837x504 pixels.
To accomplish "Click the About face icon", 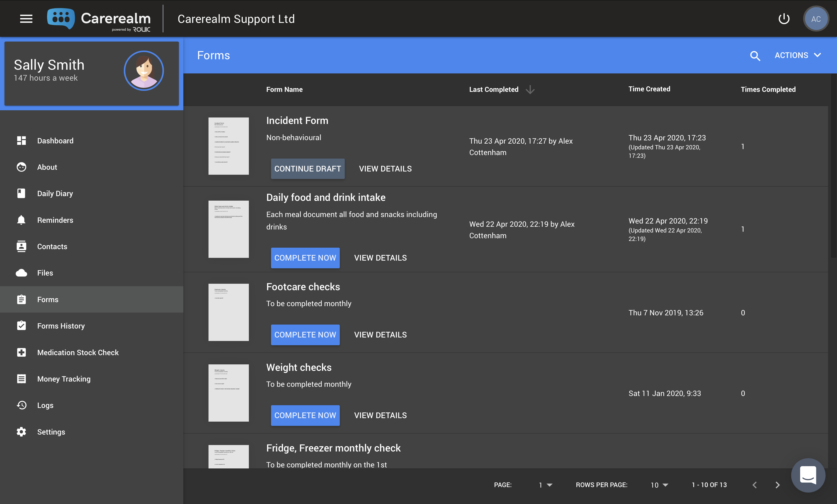I will pyautogui.click(x=21, y=167).
